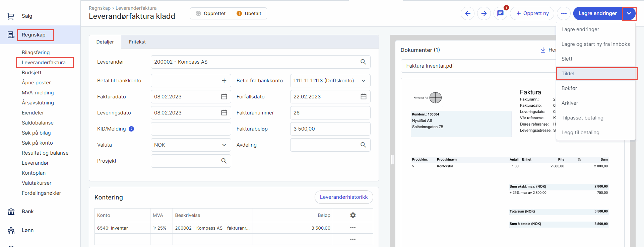Click into the Fakturanummer field
The image size is (644, 247).
pyautogui.click(x=330, y=113)
